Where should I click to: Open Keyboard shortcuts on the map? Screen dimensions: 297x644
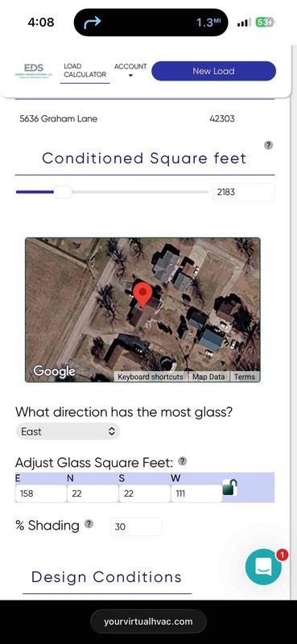[151, 377]
